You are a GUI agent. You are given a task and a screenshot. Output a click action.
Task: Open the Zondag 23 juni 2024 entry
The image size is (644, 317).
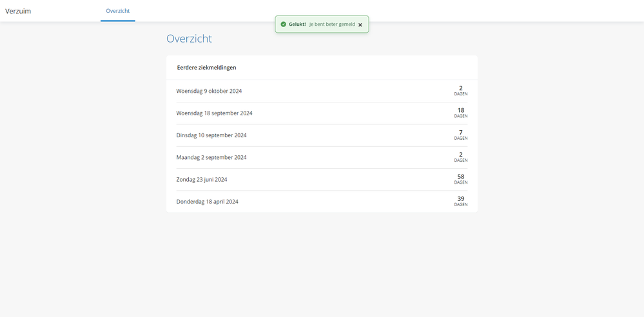202,180
